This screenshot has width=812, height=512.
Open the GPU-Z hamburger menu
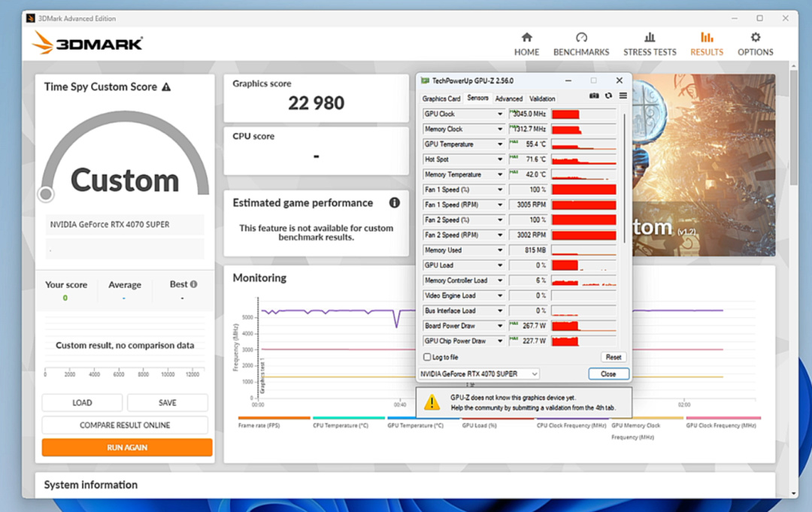(x=623, y=95)
